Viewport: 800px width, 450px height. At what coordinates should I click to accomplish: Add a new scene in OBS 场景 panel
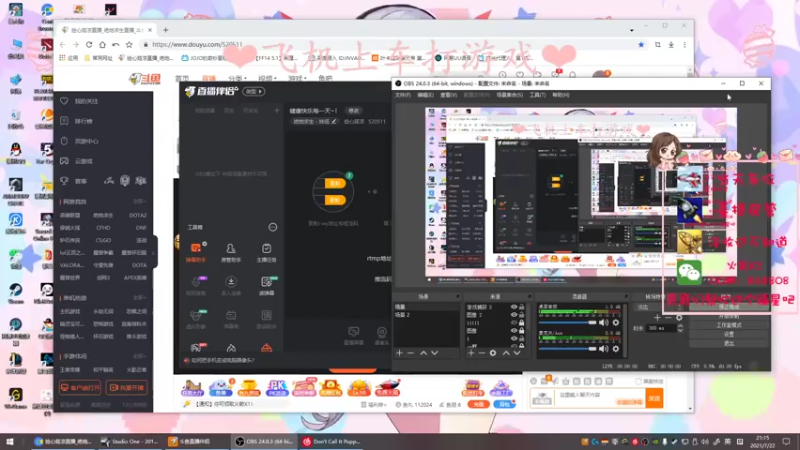coord(399,353)
